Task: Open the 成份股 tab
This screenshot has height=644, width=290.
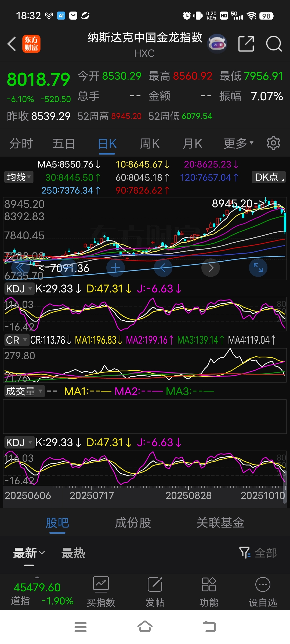Action: pos(133,523)
